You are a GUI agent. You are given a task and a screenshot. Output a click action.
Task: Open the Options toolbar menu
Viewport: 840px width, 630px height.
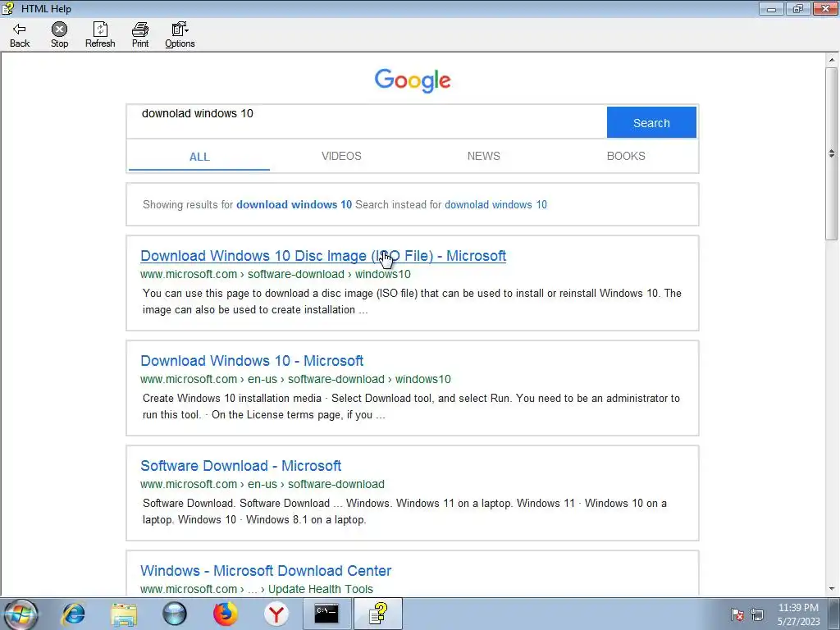coord(180,35)
